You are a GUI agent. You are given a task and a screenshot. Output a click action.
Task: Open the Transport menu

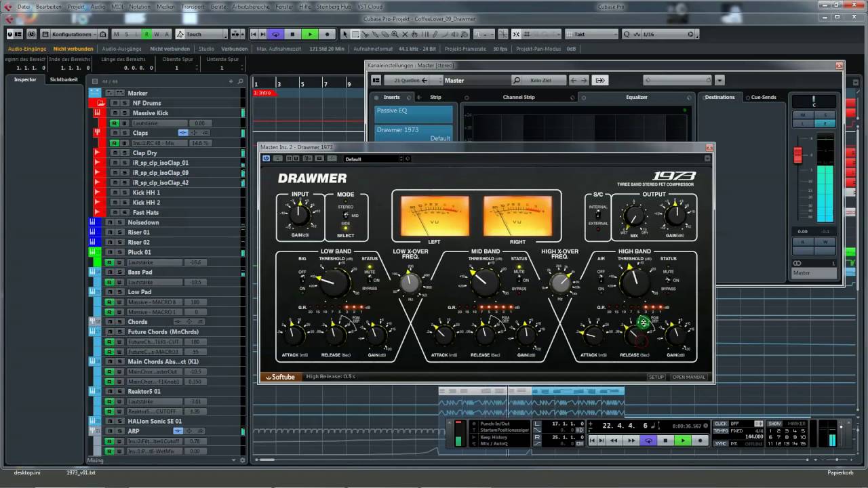[x=193, y=6]
